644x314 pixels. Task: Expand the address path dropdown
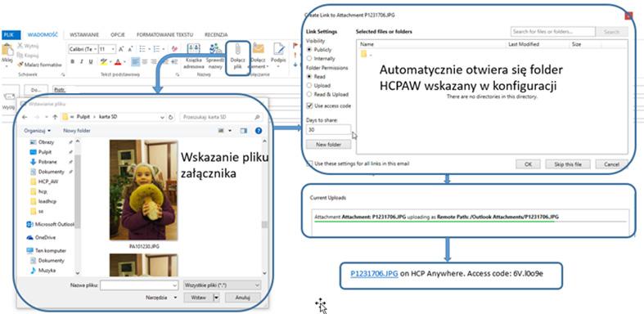tap(162, 117)
